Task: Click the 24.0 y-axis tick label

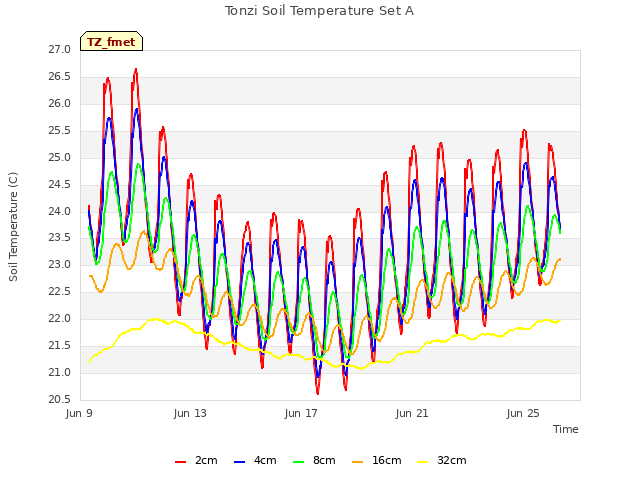Action: (60, 211)
